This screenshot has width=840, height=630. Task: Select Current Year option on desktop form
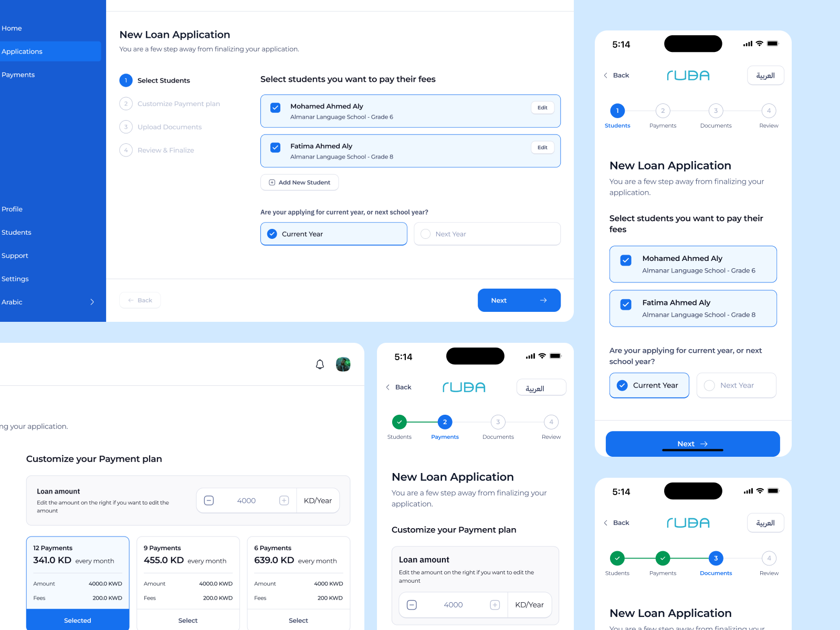pos(334,234)
